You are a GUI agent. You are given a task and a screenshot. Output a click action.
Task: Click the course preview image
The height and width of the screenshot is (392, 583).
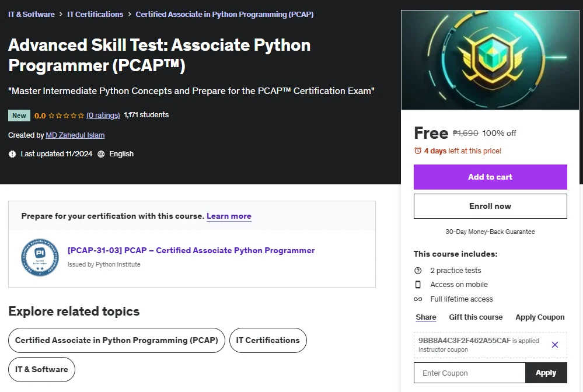(x=490, y=60)
